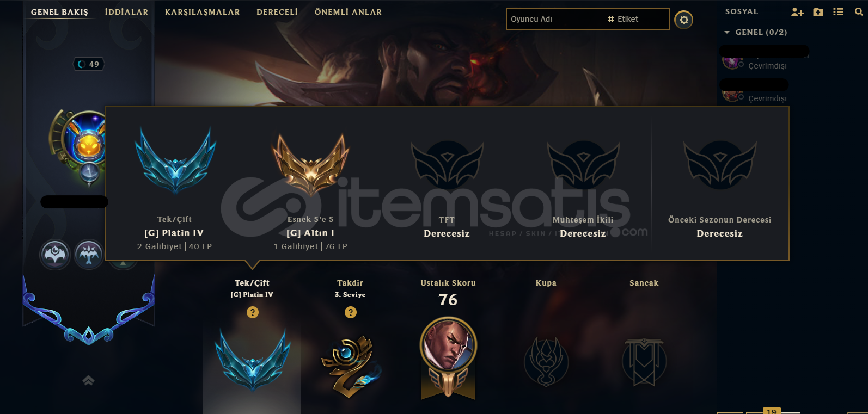Click the friends list view options icon

839,11
